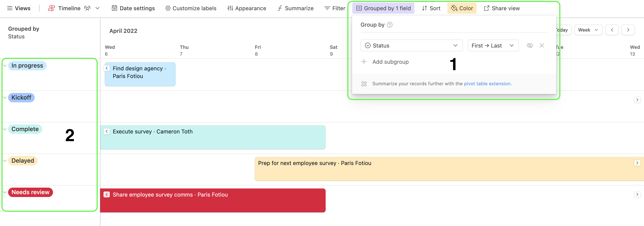Click left arrow on Find design agency card
Viewport: 644px width, 226px height.
coord(107,68)
